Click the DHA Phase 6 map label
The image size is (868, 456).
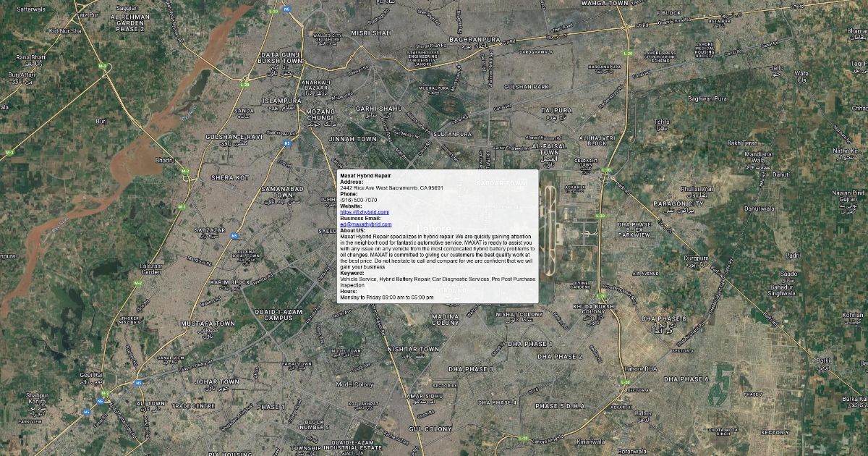tap(686, 379)
